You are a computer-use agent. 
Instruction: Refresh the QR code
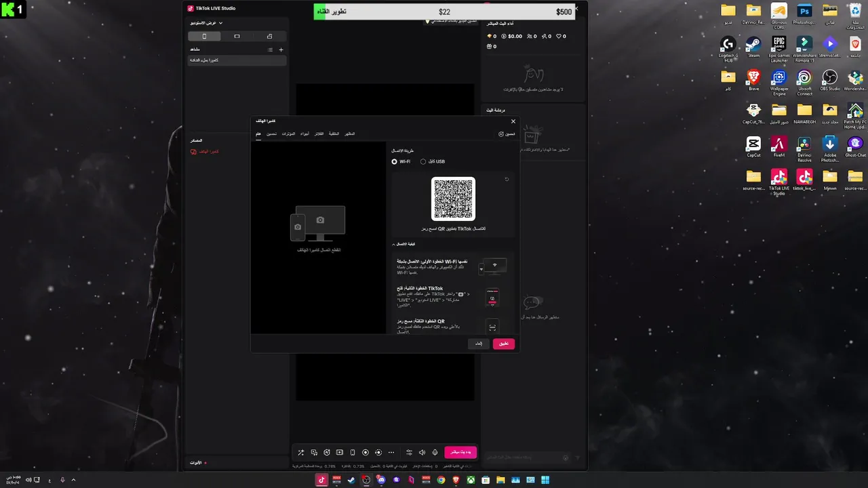(x=507, y=180)
